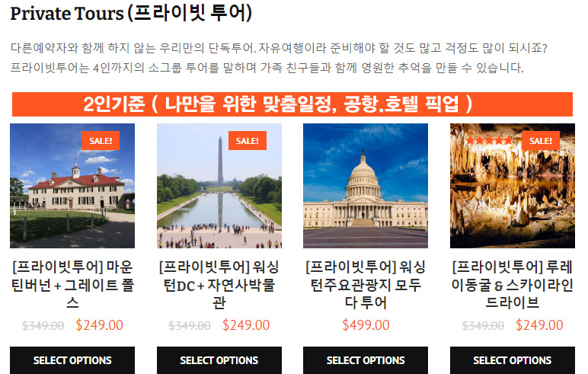Image resolution: width=588 pixels, height=374 pixels.
Task: Click the five-star rating on the cavern image
Action: click(490, 140)
